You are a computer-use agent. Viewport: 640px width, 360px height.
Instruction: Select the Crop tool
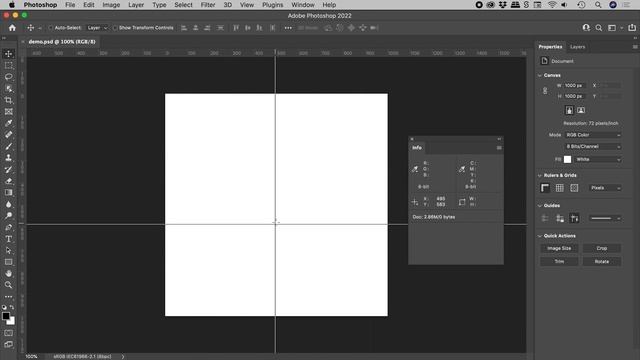[9, 100]
